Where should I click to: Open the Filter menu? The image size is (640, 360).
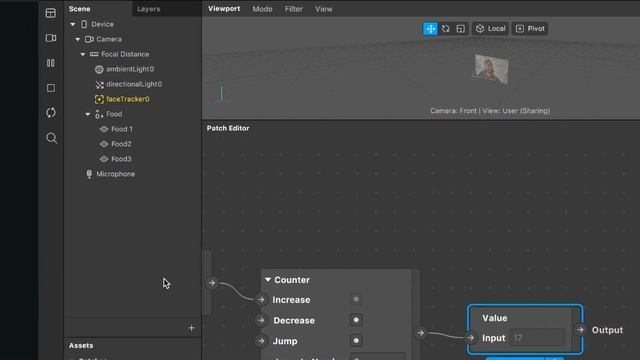[294, 9]
